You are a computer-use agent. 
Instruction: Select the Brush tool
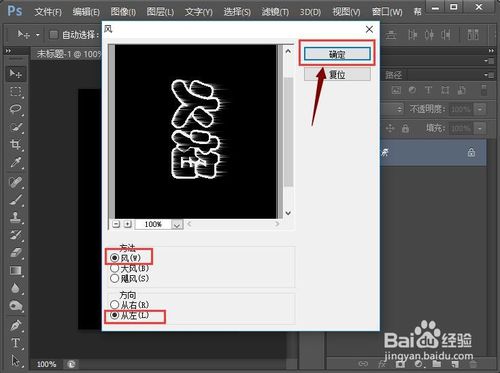point(15,200)
